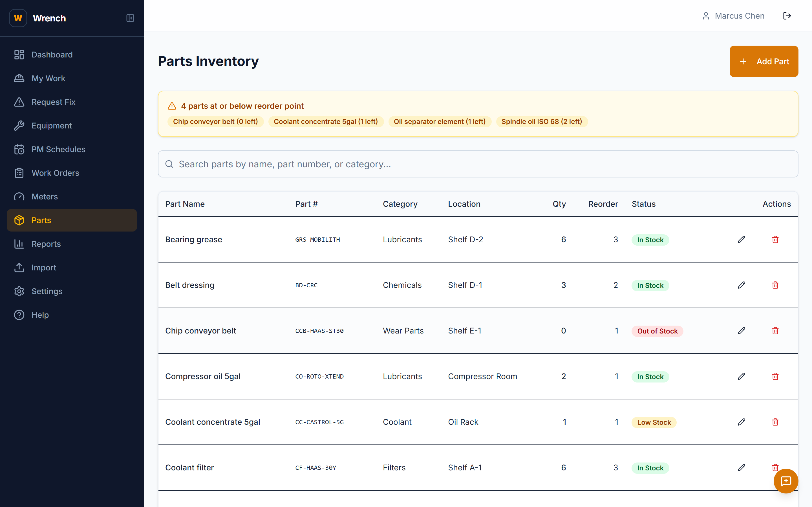Image resolution: width=812 pixels, height=507 pixels.
Task: Open the Equipment page
Action: click(x=51, y=125)
